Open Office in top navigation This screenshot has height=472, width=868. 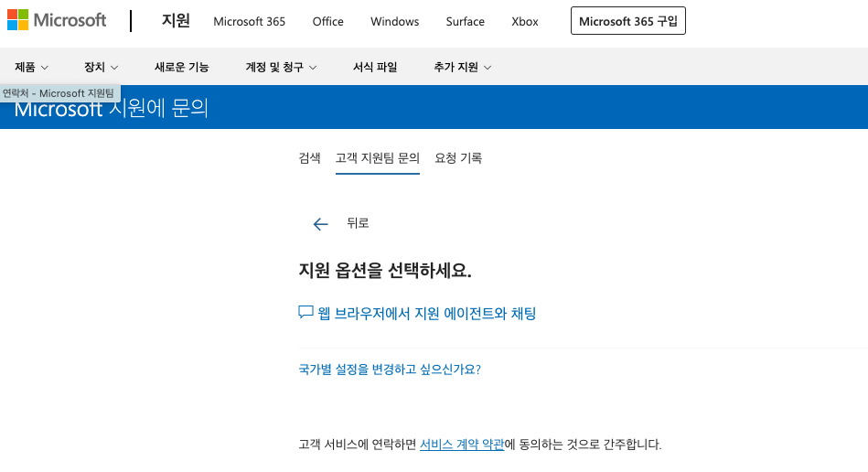tap(327, 22)
